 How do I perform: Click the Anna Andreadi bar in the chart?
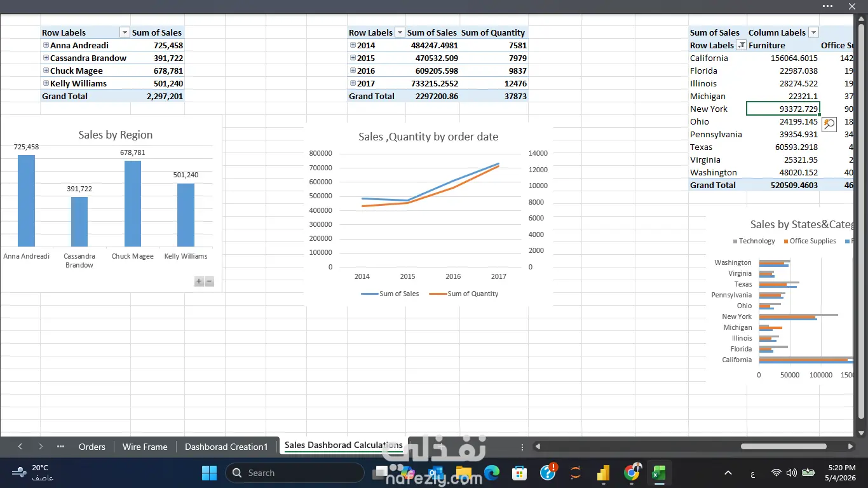point(26,201)
